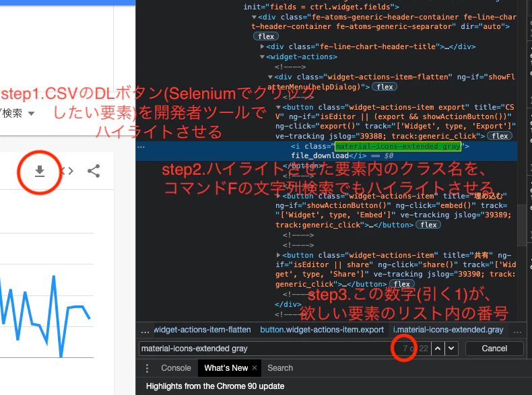Select the What's New drawer tab
This screenshot has width=532, height=395.
[226, 368]
